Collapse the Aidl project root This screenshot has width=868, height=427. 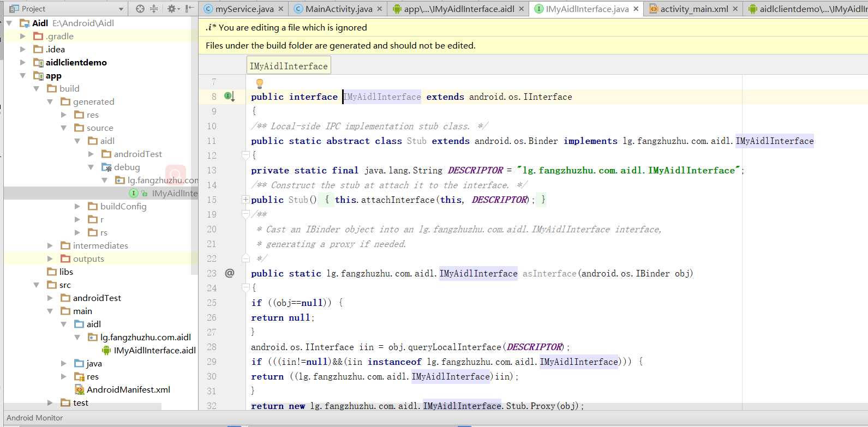click(x=9, y=23)
